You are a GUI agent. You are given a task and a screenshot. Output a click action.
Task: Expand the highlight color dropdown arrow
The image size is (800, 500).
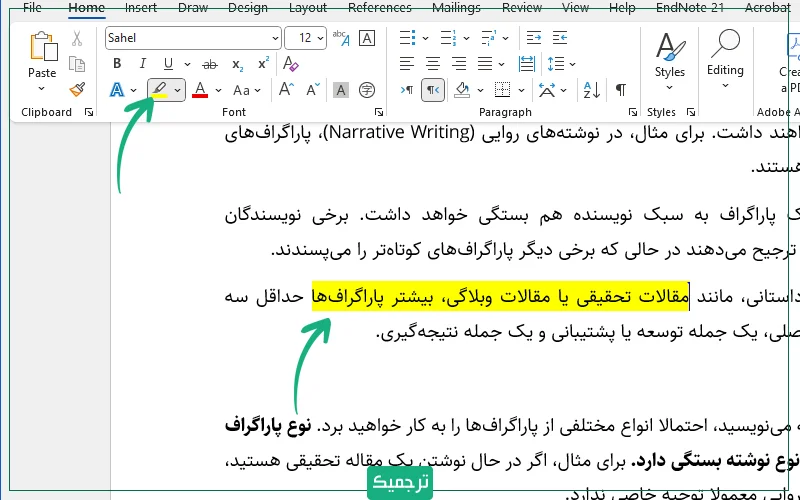click(178, 90)
